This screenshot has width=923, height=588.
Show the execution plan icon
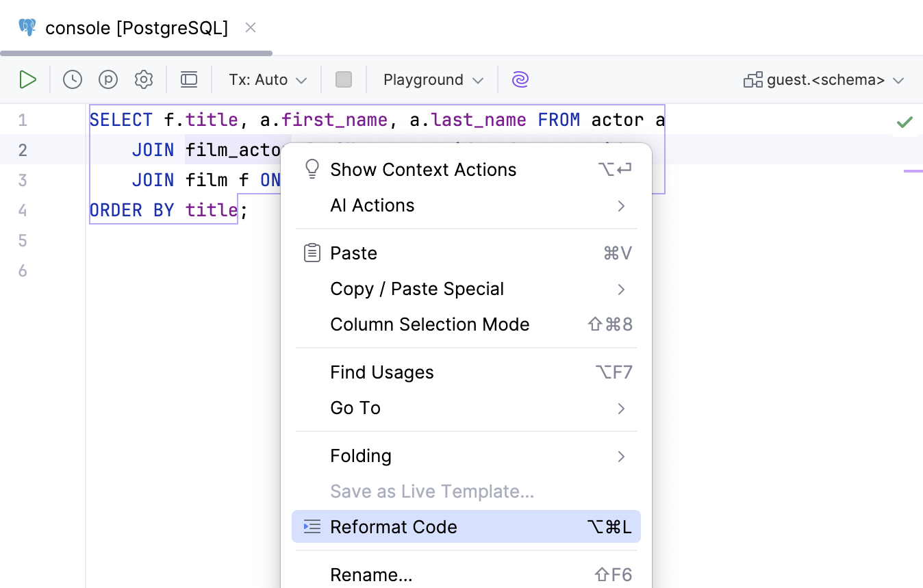coord(108,79)
